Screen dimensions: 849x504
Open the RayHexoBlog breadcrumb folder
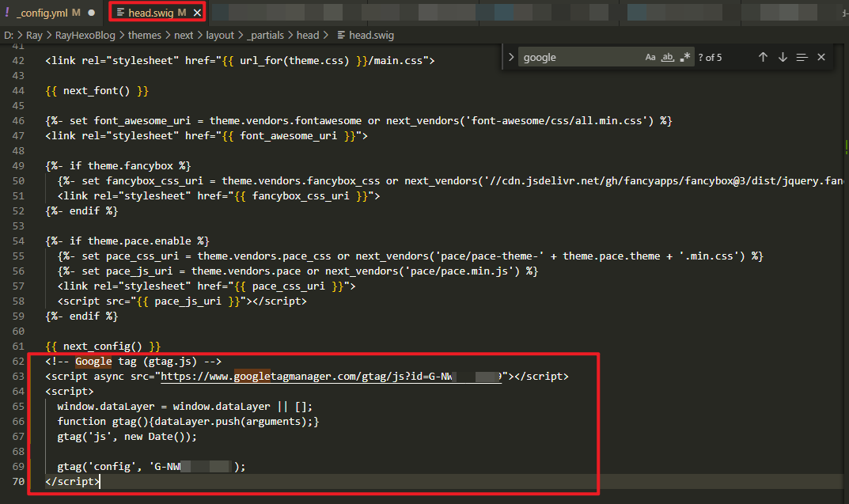click(85, 35)
